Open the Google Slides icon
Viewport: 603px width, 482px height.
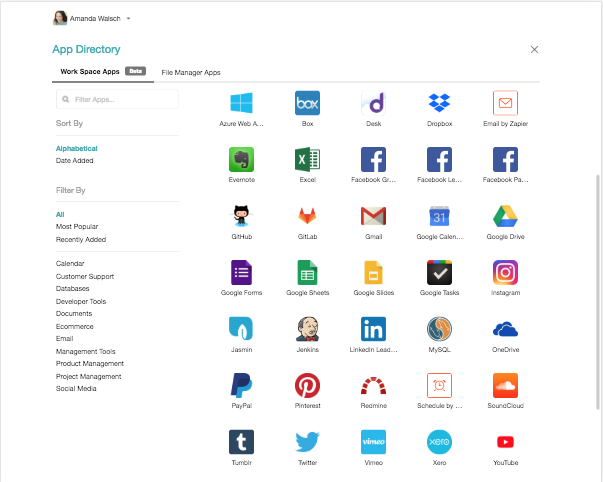[x=373, y=272]
